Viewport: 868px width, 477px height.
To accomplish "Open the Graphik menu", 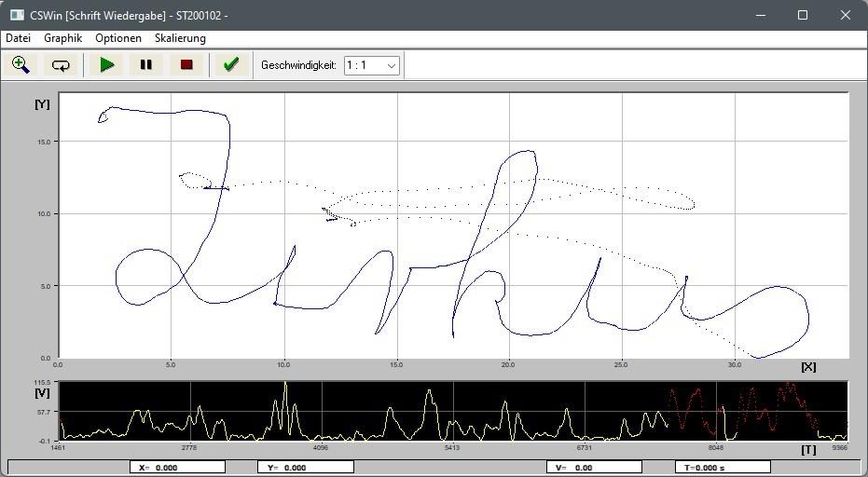I will (x=63, y=38).
